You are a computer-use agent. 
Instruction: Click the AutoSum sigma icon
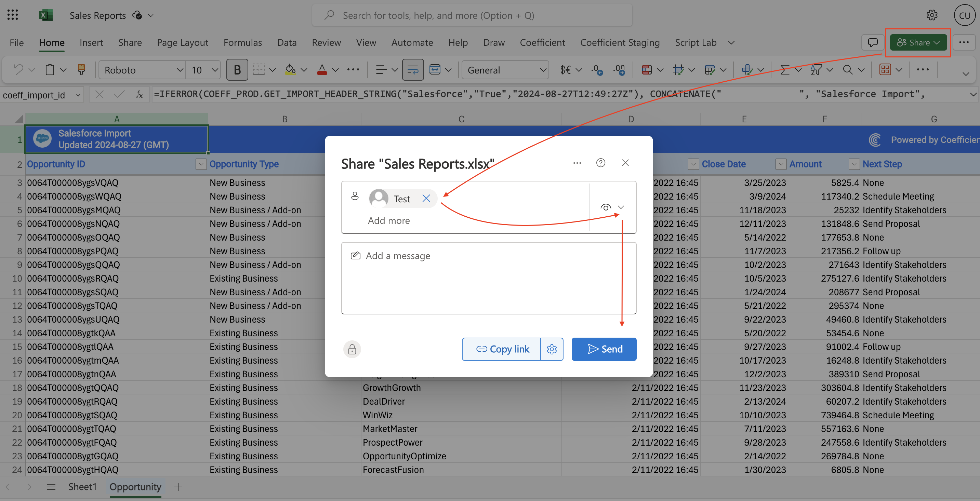coord(785,70)
